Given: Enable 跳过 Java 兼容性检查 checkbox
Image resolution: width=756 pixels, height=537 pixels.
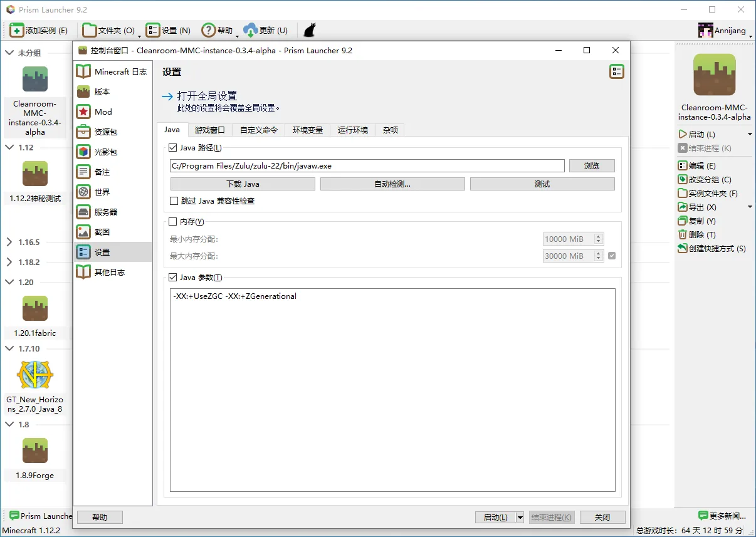Looking at the screenshot, I should (x=174, y=201).
